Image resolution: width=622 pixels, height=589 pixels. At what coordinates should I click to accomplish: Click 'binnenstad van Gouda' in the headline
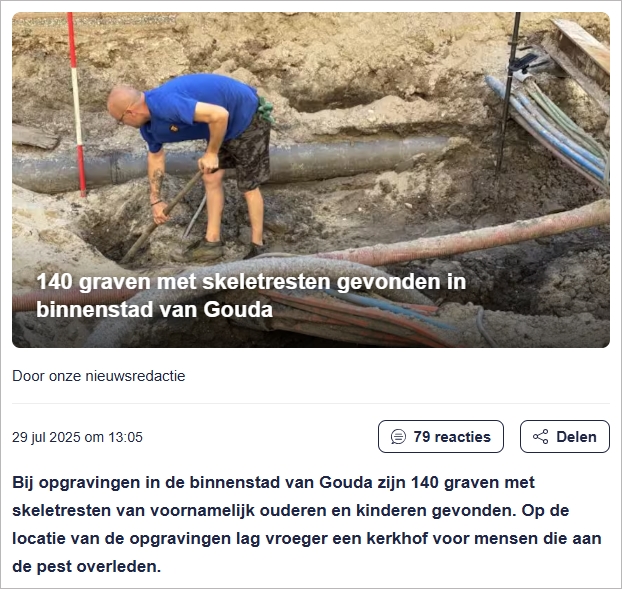tap(154, 309)
